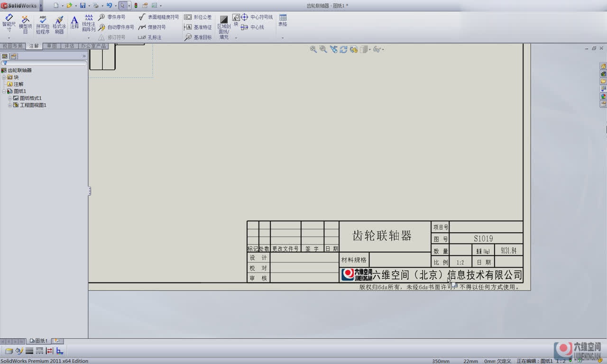Open Linear Note Pattern (线性注释阵列)
The image size is (607, 364).
[89, 23]
